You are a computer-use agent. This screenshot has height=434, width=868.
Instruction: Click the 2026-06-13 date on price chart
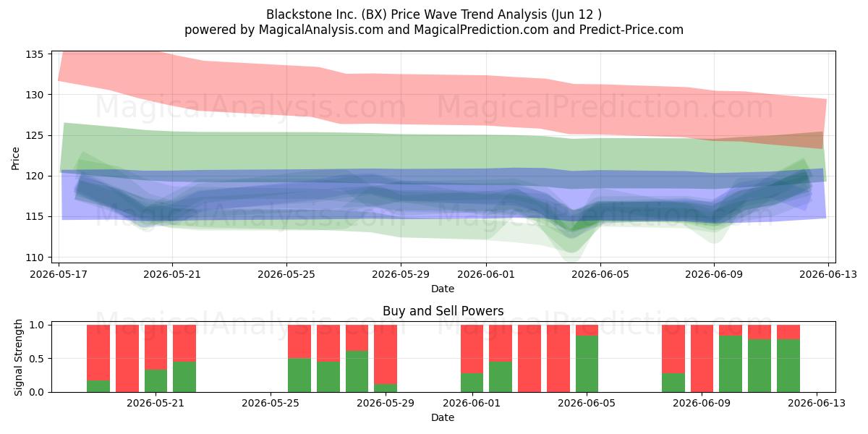point(827,274)
